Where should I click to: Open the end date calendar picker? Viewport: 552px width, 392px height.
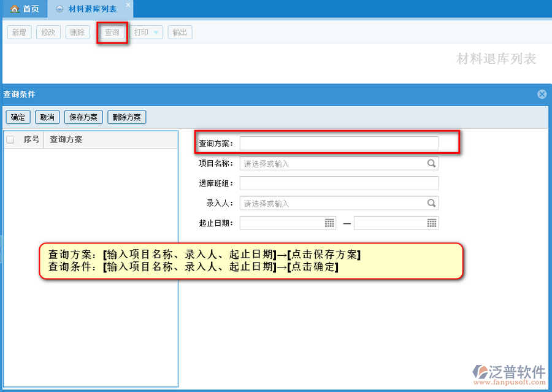(432, 223)
